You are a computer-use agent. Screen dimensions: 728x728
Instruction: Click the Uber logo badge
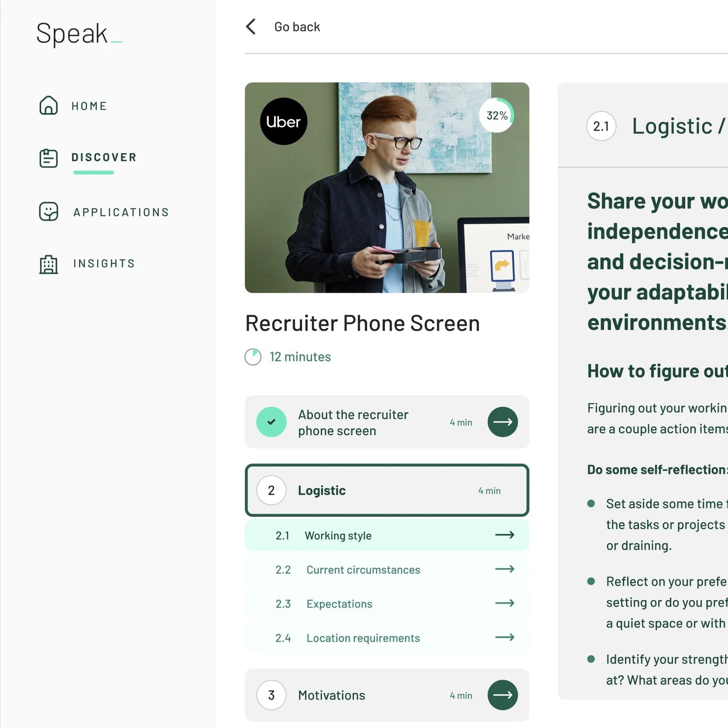click(283, 121)
